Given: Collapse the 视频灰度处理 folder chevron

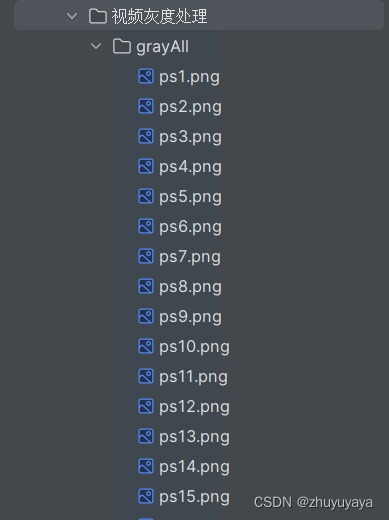Looking at the screenshot, I should [x=72, y=16].
